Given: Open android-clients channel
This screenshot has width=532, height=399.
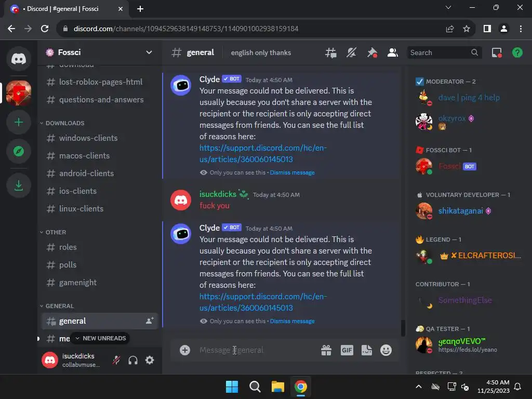Looking at the screenshot, I should 100,173.
